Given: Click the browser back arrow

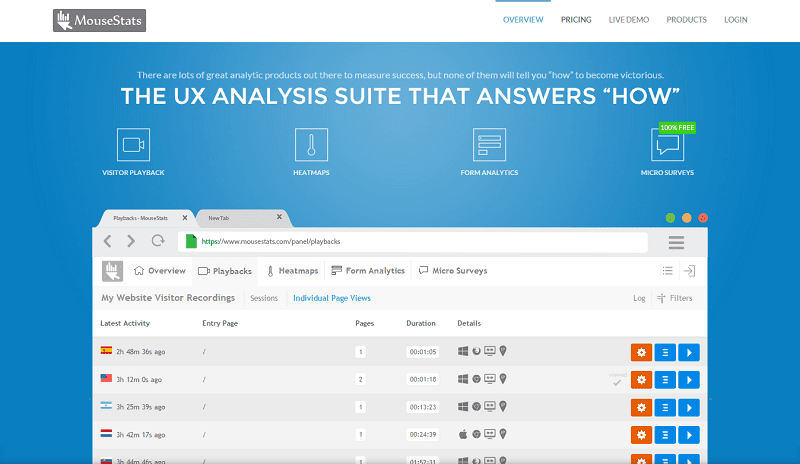Looking at the screenshot, I should [x=108, y=241].
